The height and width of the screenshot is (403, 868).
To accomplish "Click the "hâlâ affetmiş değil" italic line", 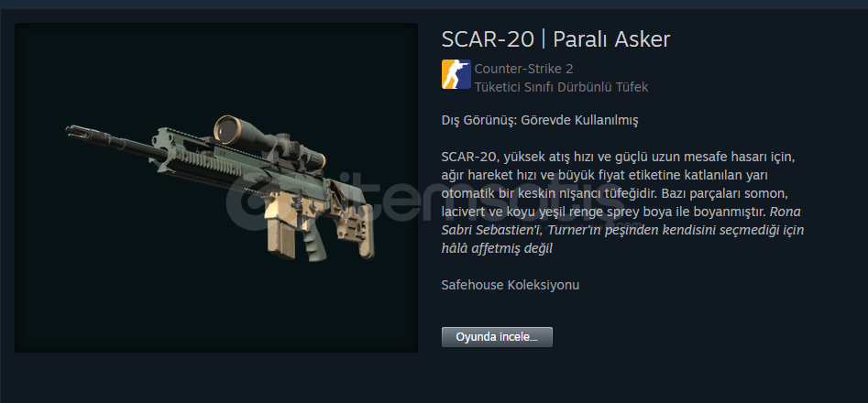I will [497, 248].
